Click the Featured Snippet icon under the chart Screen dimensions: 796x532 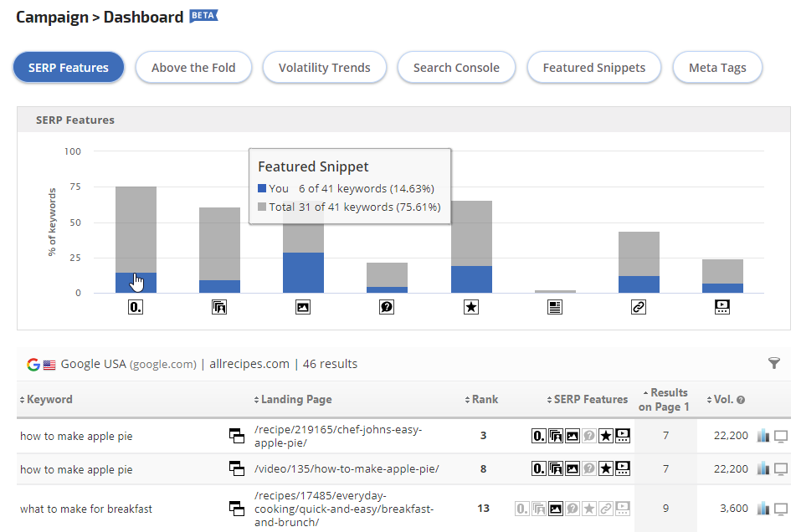click(x=136, y=307)
